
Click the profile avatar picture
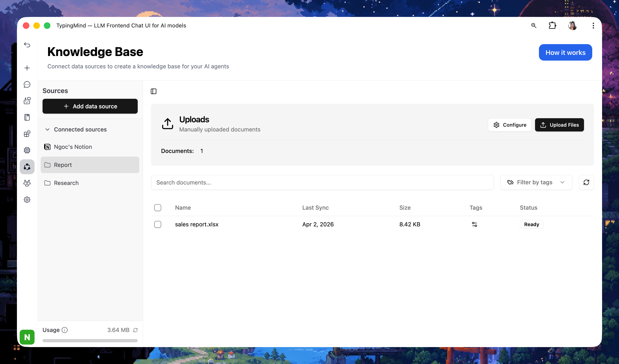tap(573, 26)
